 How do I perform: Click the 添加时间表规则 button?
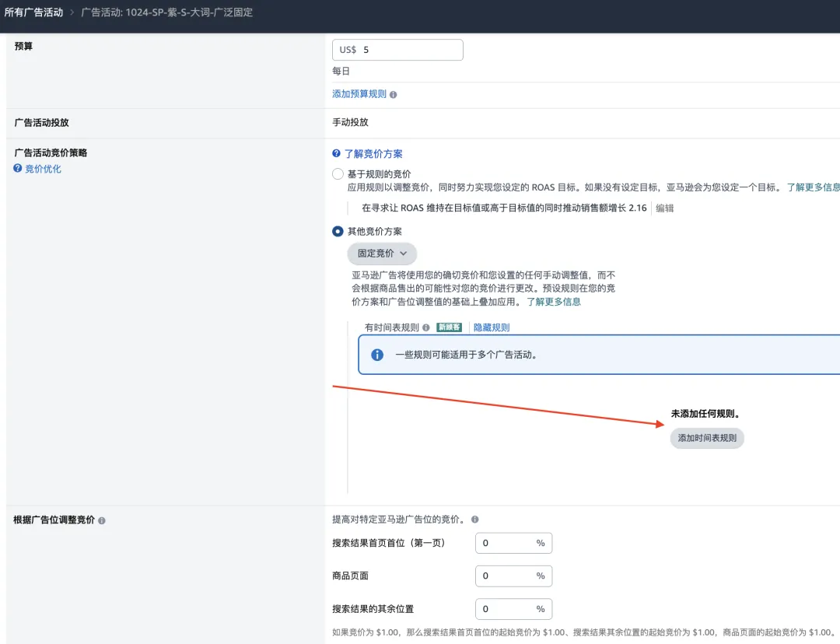point(707,438)
